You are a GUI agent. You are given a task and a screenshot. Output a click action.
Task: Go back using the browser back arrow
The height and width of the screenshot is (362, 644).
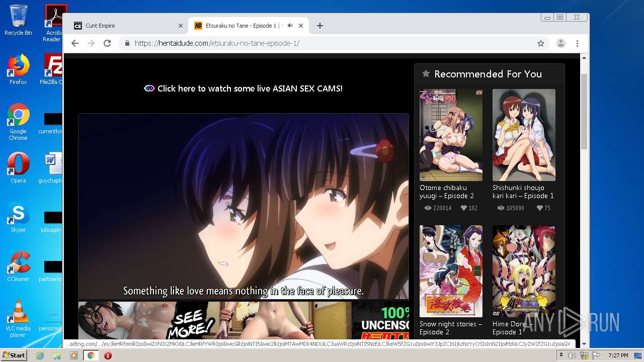click(x=75, y=43)
